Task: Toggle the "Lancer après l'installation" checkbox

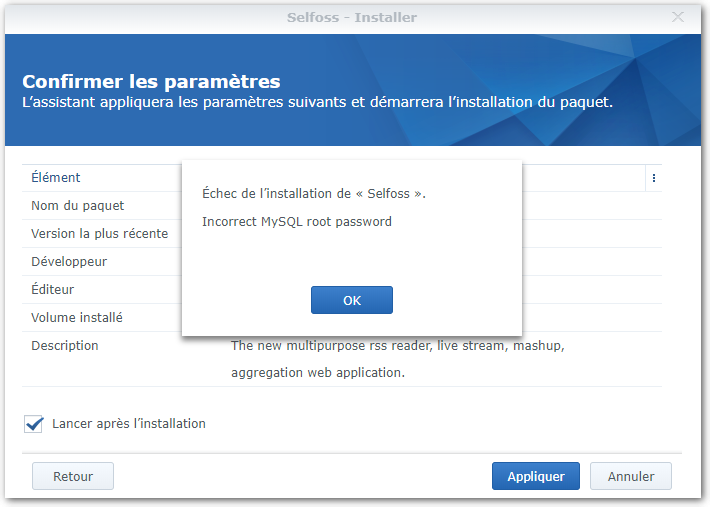Action: [x=34, y=424]
